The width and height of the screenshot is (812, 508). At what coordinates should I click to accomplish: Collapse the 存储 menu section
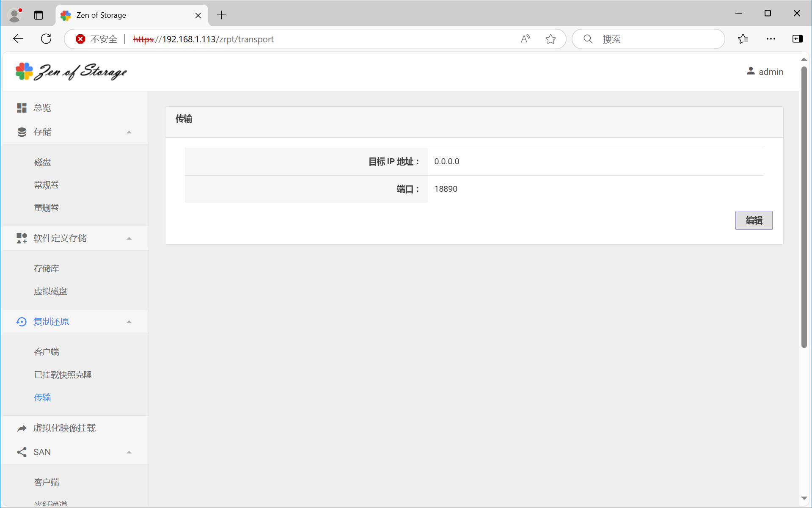129,132
